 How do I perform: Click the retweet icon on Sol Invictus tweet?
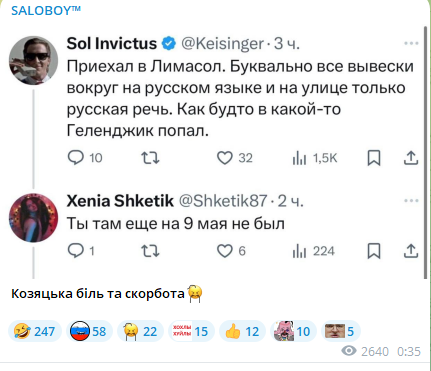coord(150,158)
